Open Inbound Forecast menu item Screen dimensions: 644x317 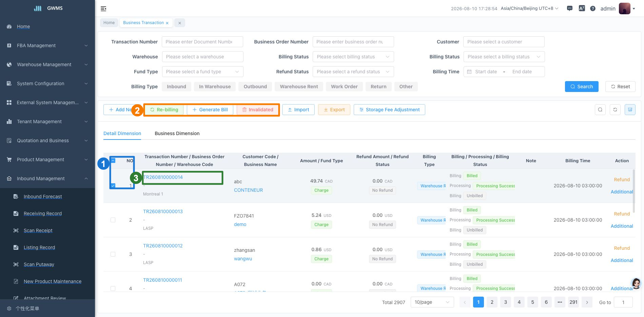click(x=43, y=197)
